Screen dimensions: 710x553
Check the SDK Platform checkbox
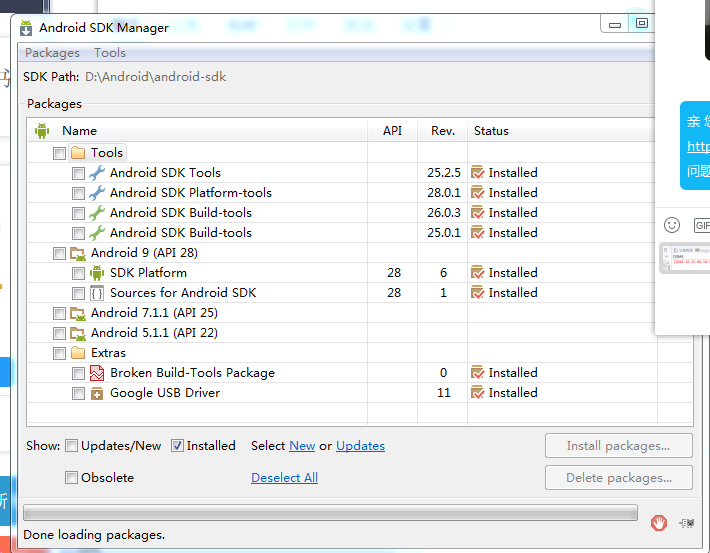78,273
